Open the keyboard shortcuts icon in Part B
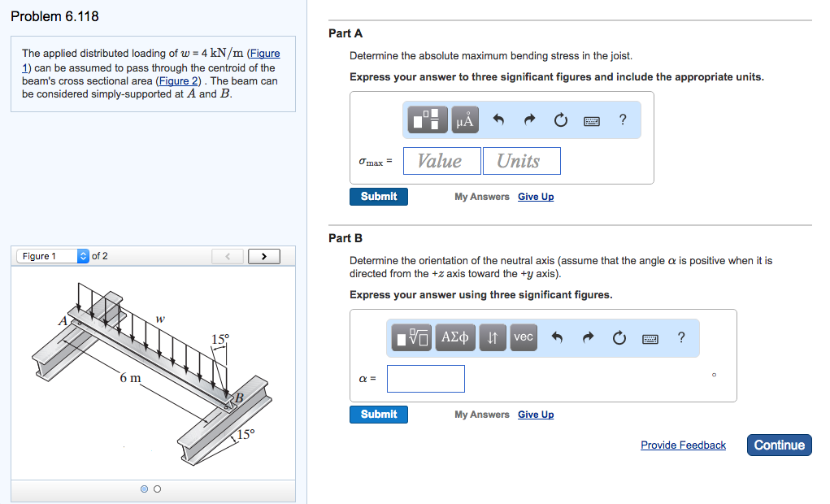This screenshot has height=504, width=830. click(650, 337)
